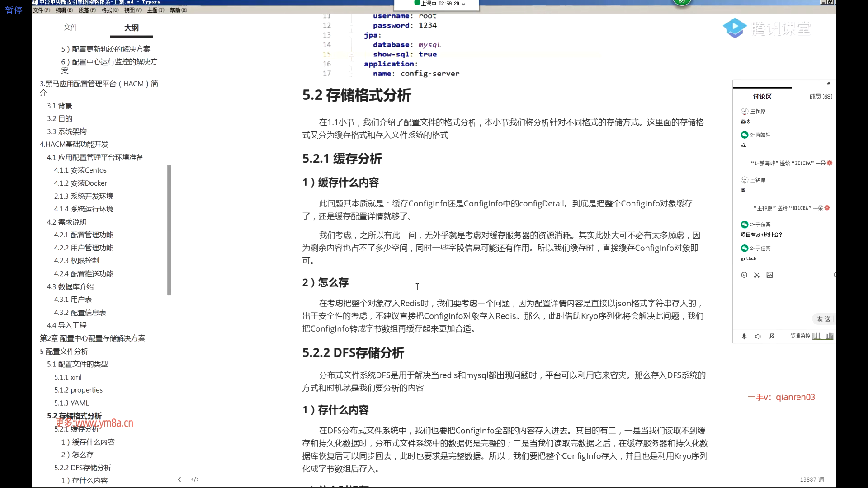Open the 主题 (Theme) menu
The width and height of the screenshot is (868, 488).
click(155, 10)
